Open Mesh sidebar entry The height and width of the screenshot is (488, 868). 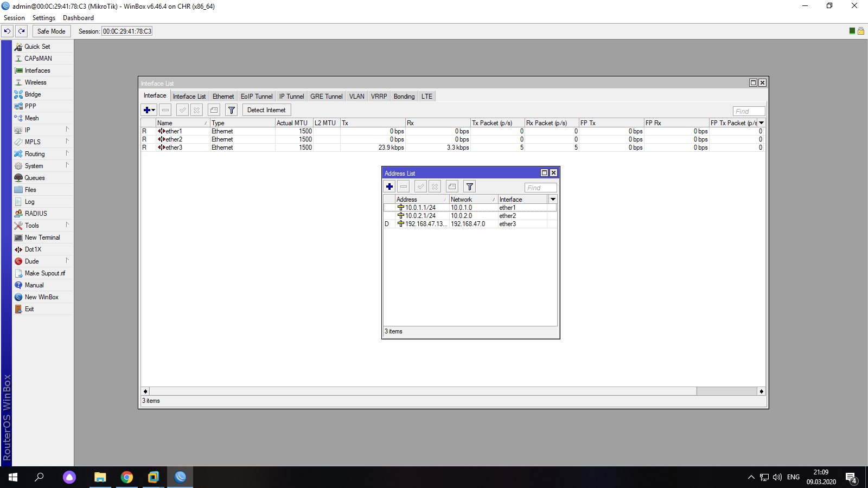[x=43, y=118]
